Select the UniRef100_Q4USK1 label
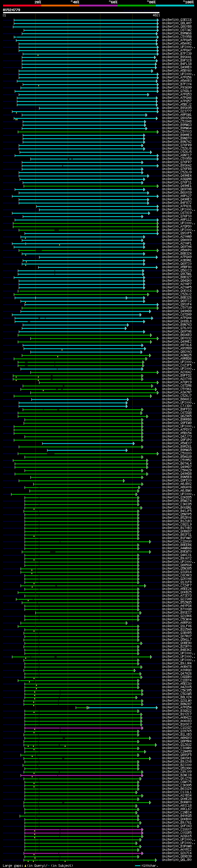 tap(177, 758)
